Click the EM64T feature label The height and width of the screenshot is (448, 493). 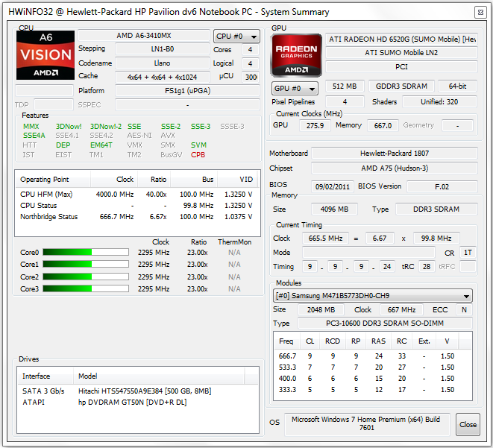[101, 145]
